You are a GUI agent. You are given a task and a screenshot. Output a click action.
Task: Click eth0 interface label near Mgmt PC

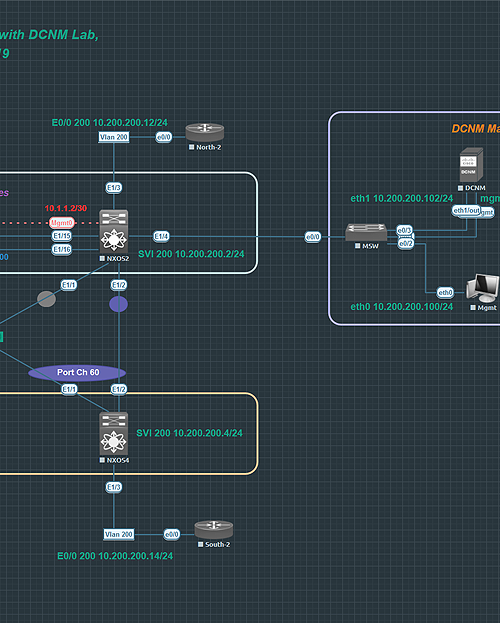(x=445, y=293)
